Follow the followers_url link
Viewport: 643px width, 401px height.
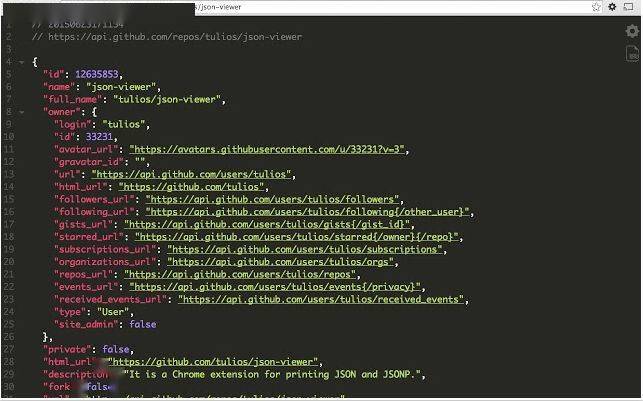point(274,199)
